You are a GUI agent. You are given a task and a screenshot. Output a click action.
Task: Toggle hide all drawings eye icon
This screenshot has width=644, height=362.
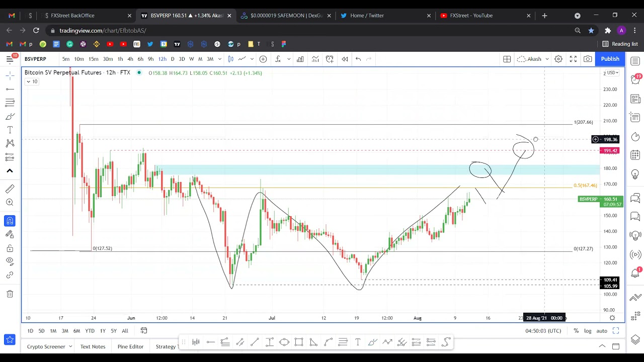click(10, 261)
